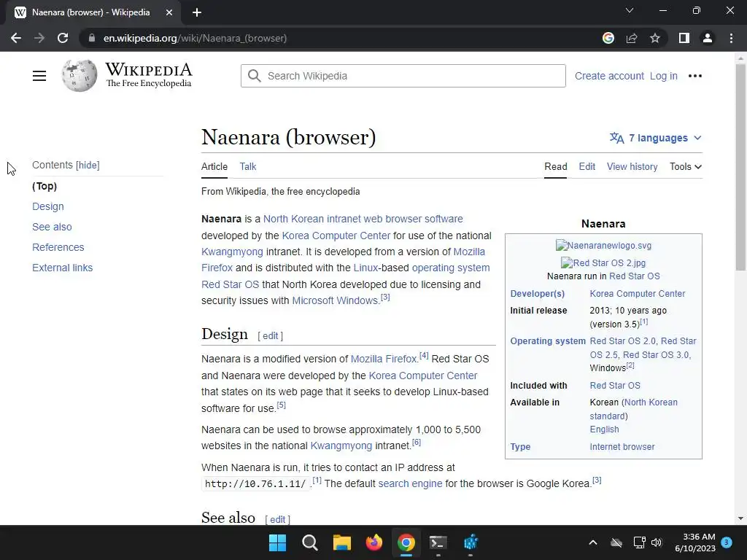The image size is (747, 560).
Task: Expand the 7 languages dropdown
Action: [x=656, y=138]
